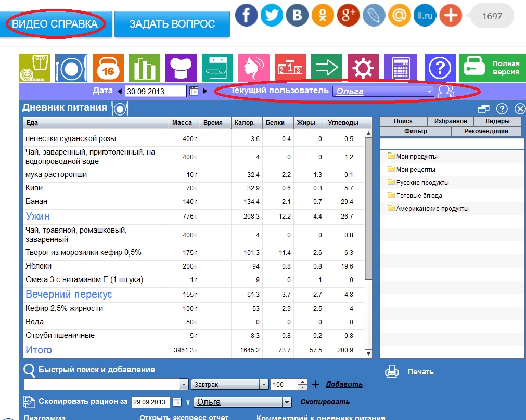The height and width of the screenshot is (420, 526).
Task: Open the Рекомендации tab
Action: click(487, 131)
